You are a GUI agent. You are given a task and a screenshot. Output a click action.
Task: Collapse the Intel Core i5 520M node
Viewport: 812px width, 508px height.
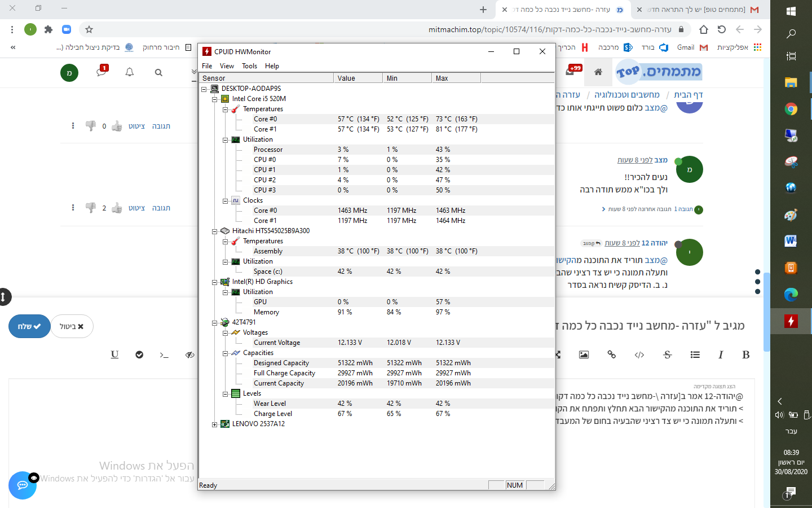[214, 99]
